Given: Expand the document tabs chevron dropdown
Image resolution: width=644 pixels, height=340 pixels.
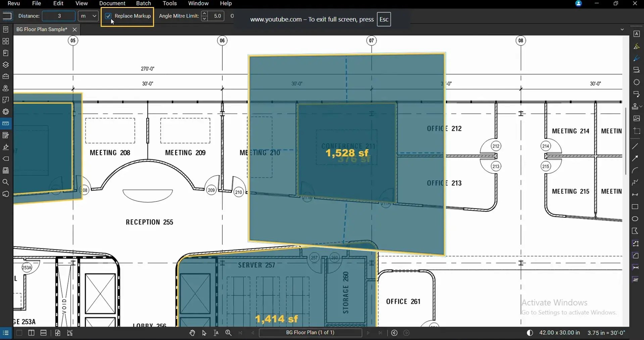Looking at the screenshot, I should coord(622,30).
